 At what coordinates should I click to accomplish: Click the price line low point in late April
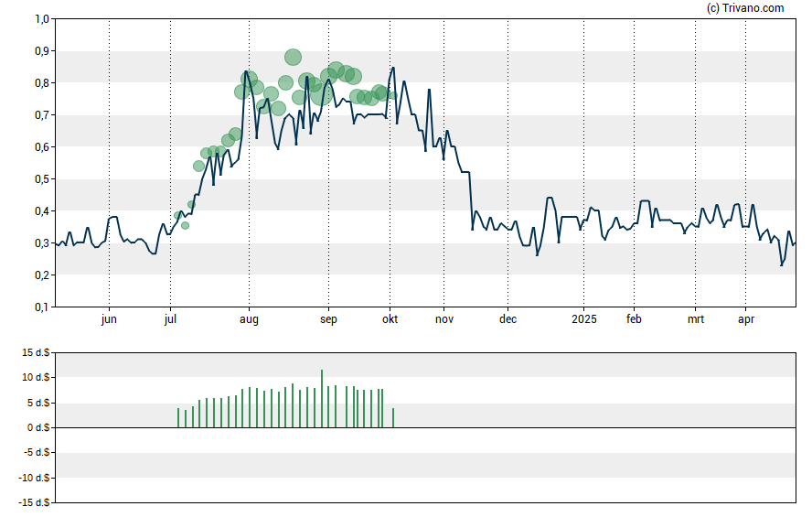click(x=782, y=265)
